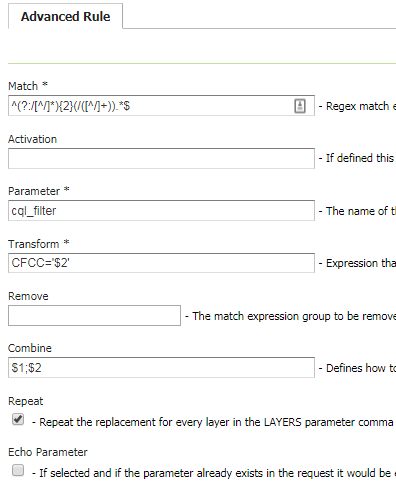The width and height of the screenshot is (396, 484).
Task: Focus the empty Remove input box
Action: [x=94, y=315]
